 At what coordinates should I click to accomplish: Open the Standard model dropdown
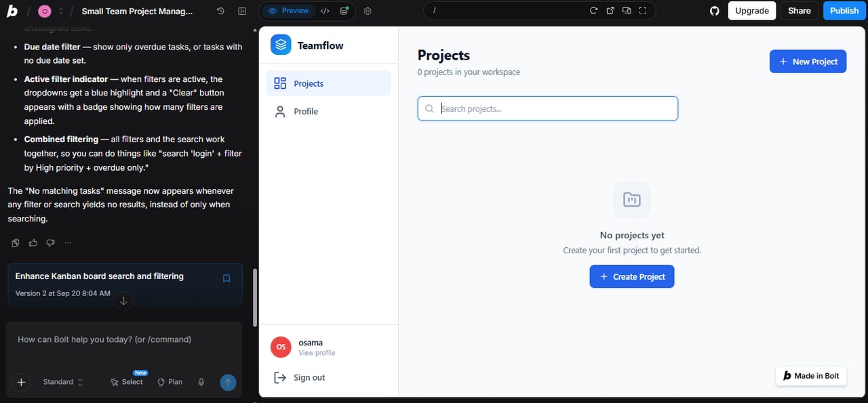[x=63, y=382]
